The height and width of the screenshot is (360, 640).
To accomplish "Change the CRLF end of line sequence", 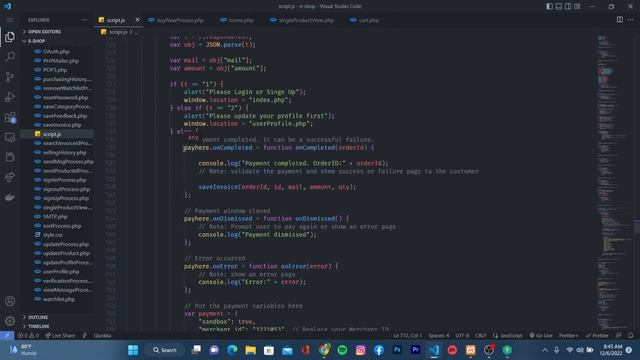I will [x=480, y=336].
